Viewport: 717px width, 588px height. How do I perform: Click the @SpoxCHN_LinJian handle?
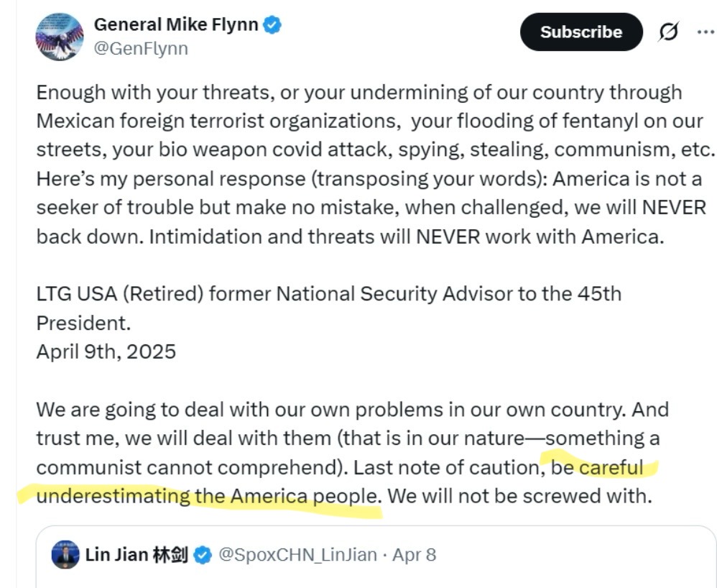297,555
